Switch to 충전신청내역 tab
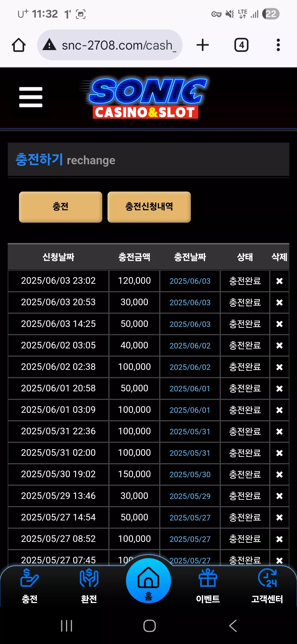The image size is (297, 644). [x=149, y=207]
